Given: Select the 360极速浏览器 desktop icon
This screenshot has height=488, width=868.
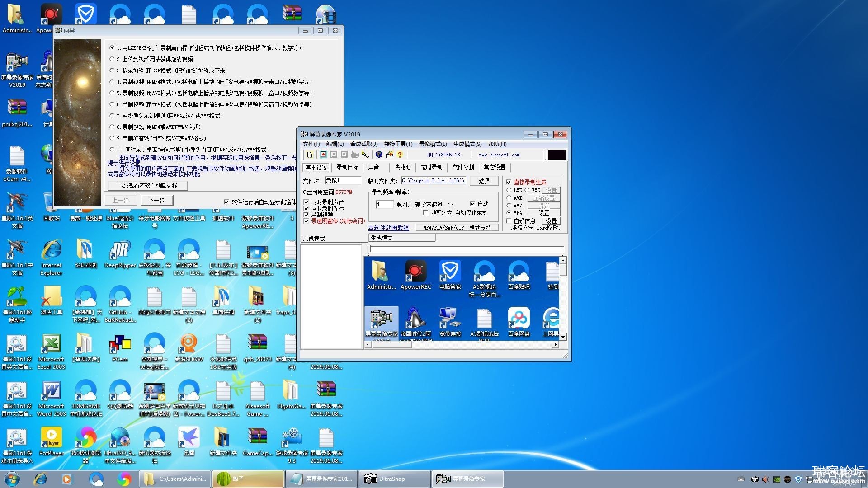Looking at the screenshot, I should 85,445.
